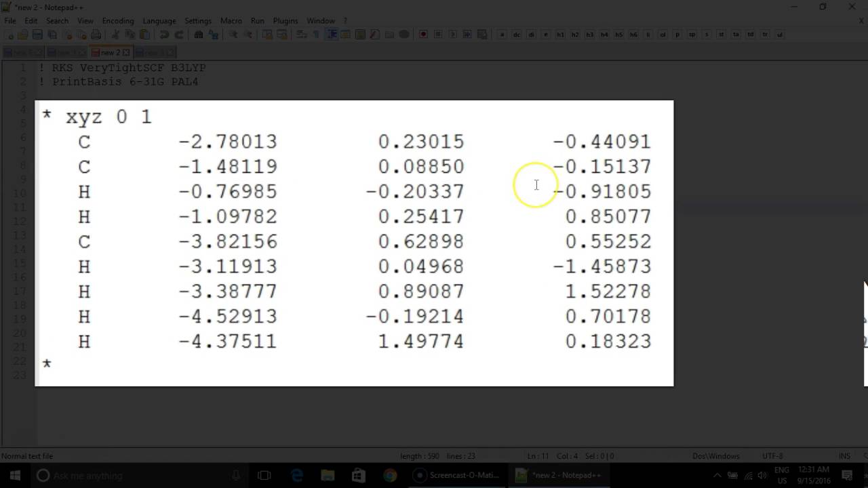This screenshot has height=488, width=868.
Task: Open the Plugins menu
Action: [285, 21]
